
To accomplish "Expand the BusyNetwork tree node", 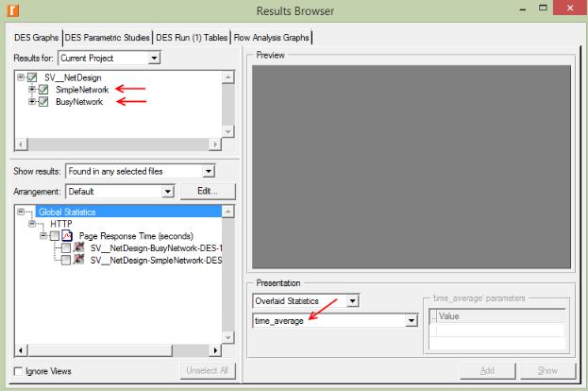I will [32, 101].
